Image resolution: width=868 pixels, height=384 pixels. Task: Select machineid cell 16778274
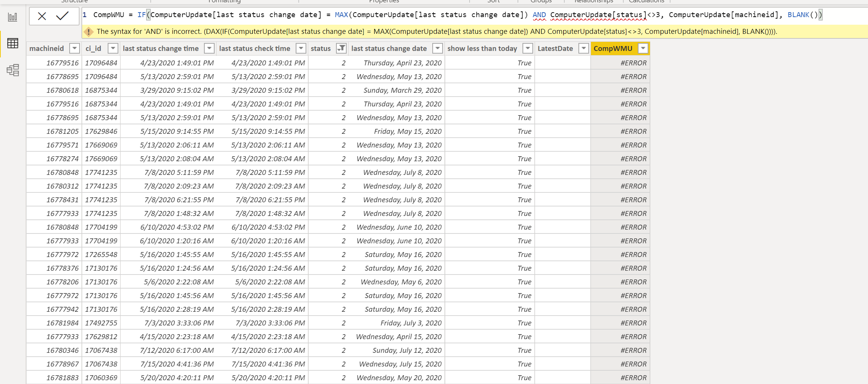tap(54, 159)
